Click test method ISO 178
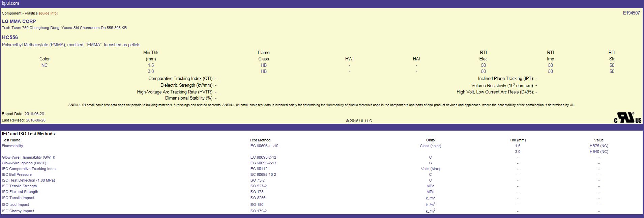 pos(257,192)
